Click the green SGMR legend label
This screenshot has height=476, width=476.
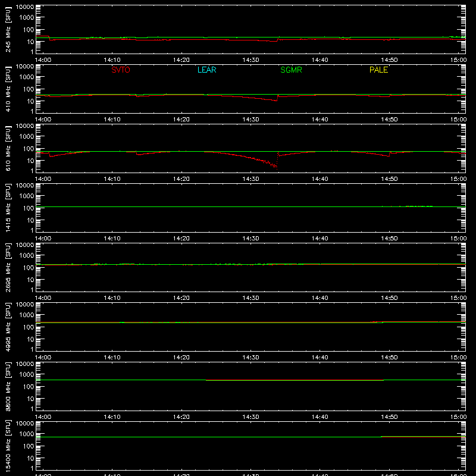click(291, 70)
